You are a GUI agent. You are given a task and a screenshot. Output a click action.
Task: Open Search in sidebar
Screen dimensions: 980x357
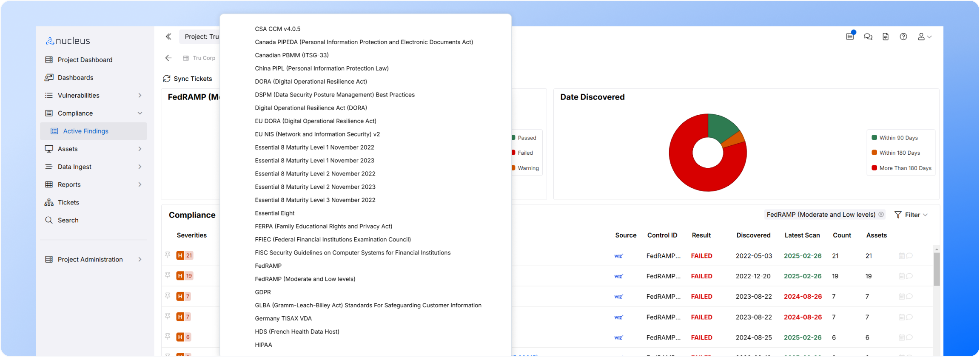(x=68, y=221)
